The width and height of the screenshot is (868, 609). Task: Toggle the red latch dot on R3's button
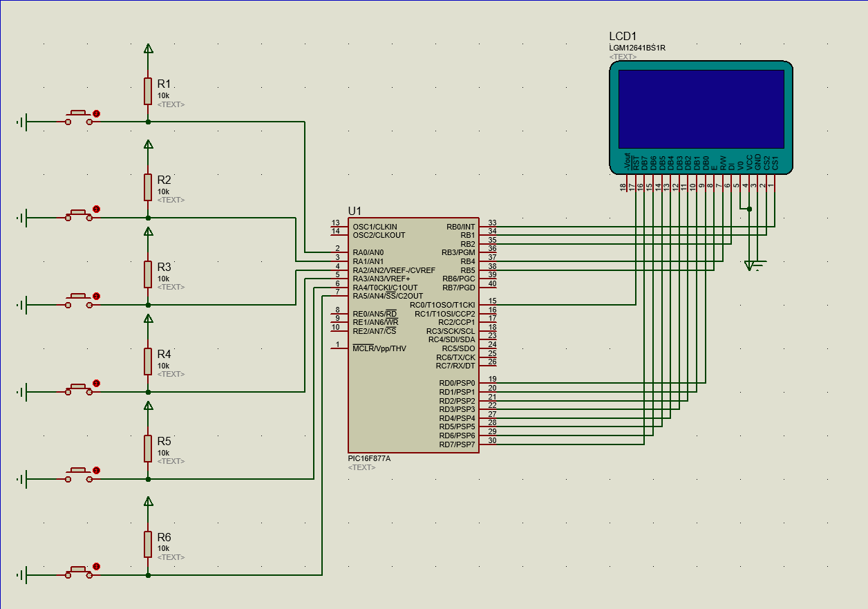tap(96, 296)
